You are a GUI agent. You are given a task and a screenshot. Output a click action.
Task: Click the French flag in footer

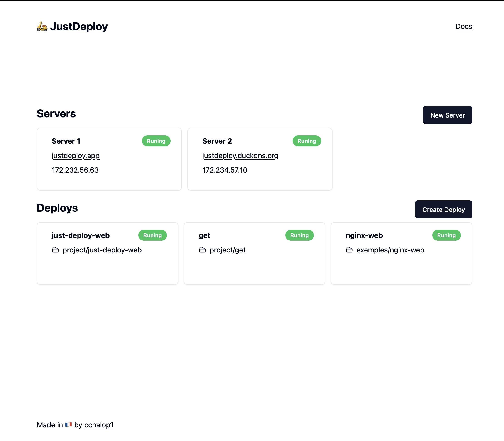point(69,425)
